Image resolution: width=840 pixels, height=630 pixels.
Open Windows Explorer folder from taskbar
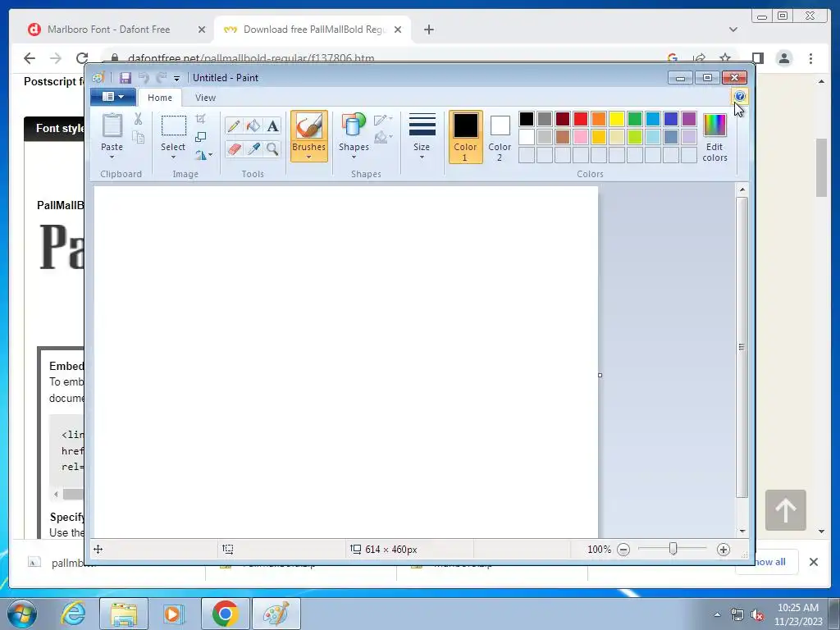tap(124, 614)
